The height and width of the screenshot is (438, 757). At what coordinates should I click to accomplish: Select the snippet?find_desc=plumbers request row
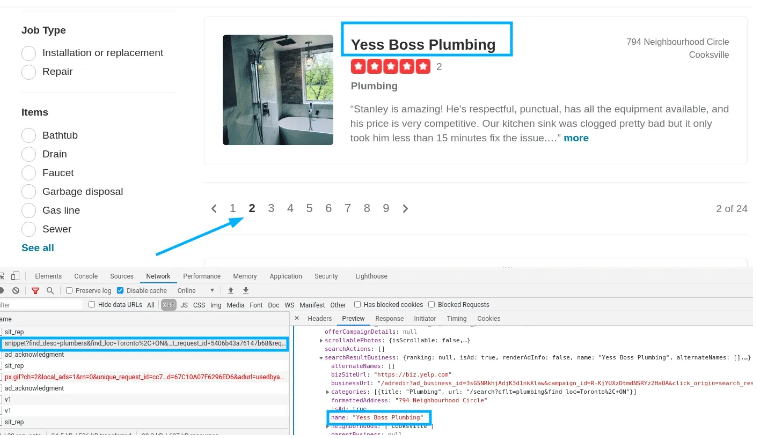point(145,343)
